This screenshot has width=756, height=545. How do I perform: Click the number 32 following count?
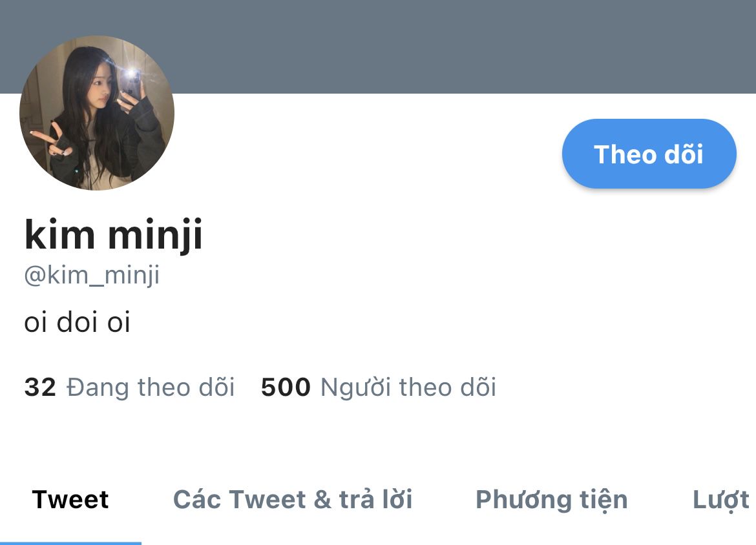point(40,387)
